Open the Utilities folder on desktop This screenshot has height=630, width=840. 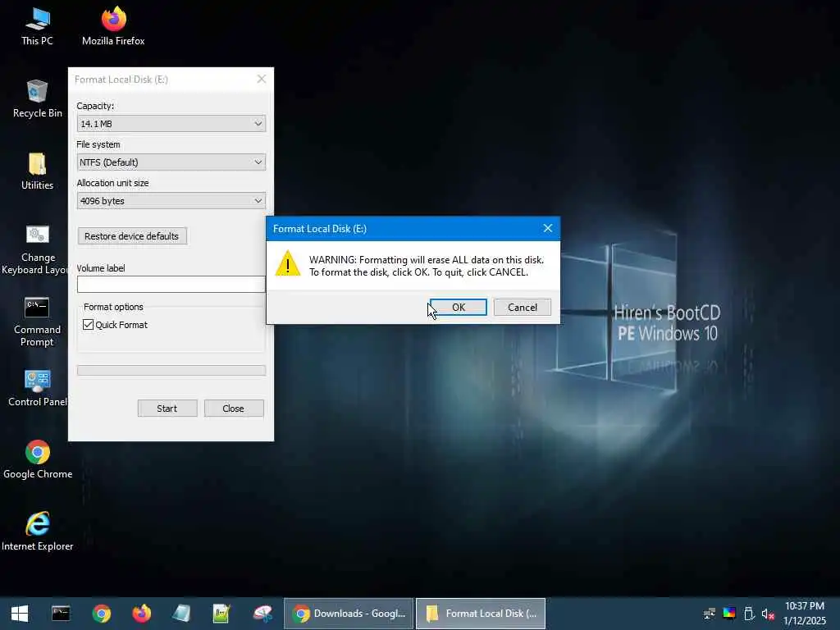point(37,171)
